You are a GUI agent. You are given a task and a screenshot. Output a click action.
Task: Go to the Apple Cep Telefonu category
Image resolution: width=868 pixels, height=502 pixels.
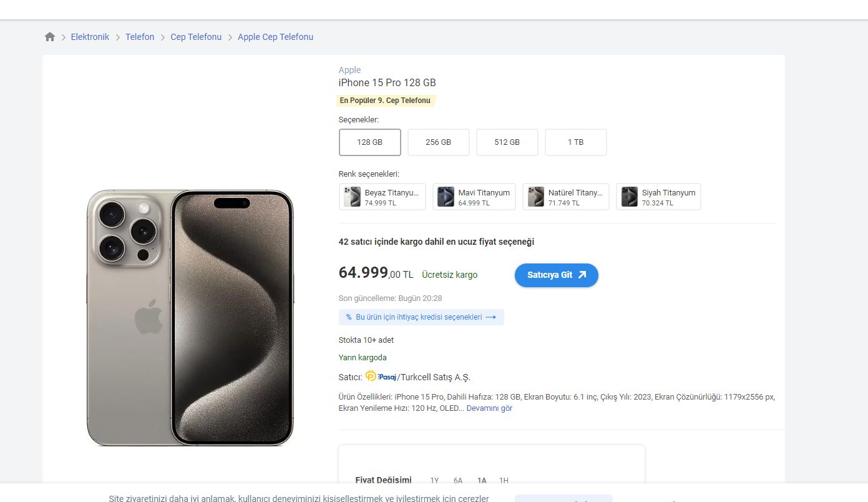(275, 37)
